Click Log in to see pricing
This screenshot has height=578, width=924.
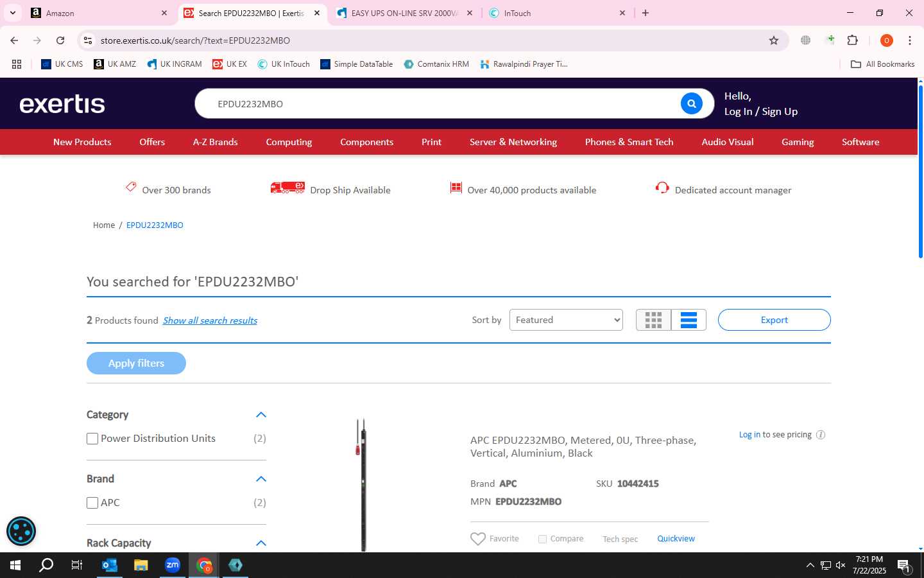[x=749, y=435]
